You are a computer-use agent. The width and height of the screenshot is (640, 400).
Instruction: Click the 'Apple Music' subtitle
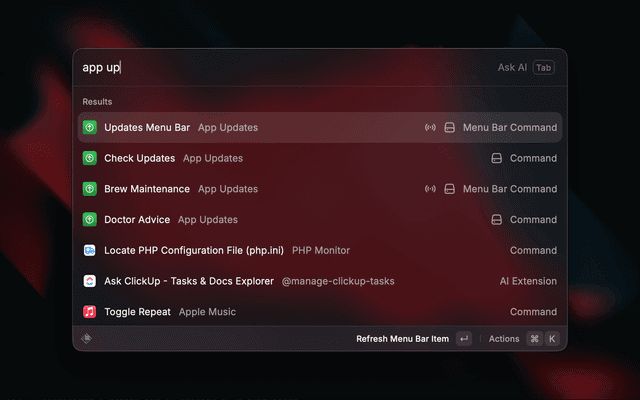click(207, 312)
